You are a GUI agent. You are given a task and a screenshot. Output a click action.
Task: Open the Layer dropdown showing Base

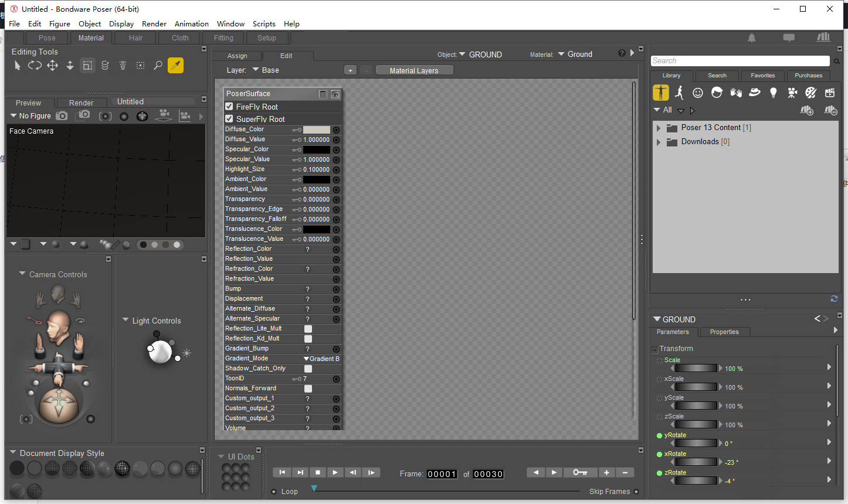click(x=266, y=70)
